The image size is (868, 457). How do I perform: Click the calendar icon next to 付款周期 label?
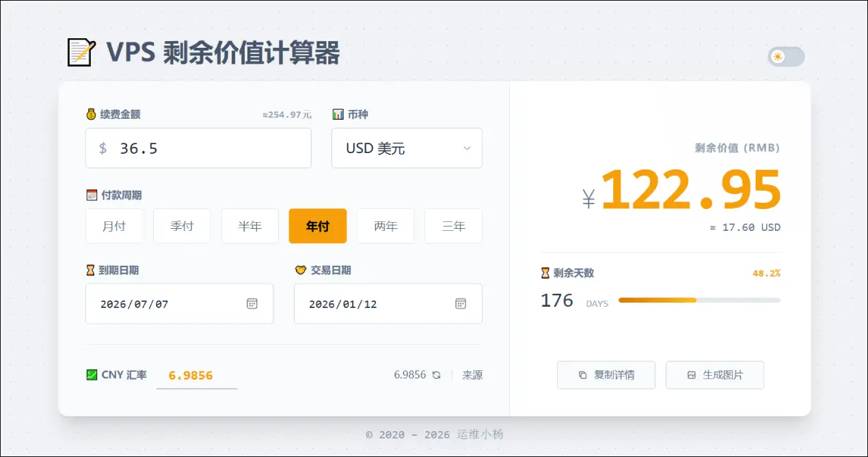[x=91, y=195]
